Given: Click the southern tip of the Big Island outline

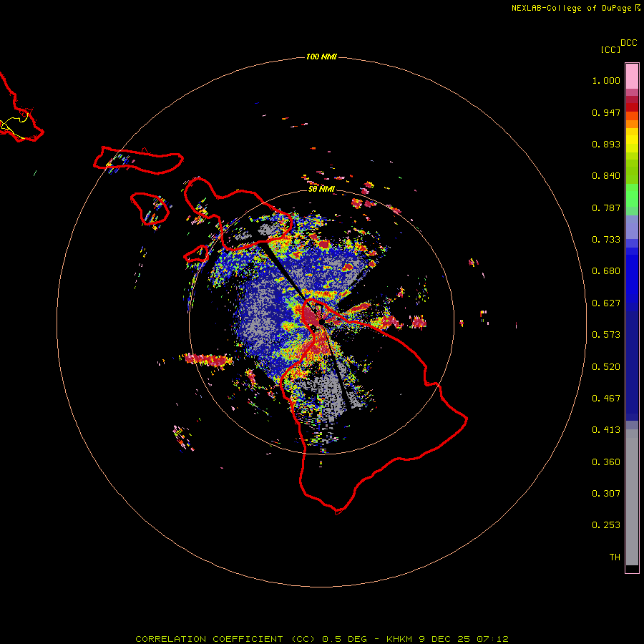Looking at the screenshot, I should coord(338,512).
